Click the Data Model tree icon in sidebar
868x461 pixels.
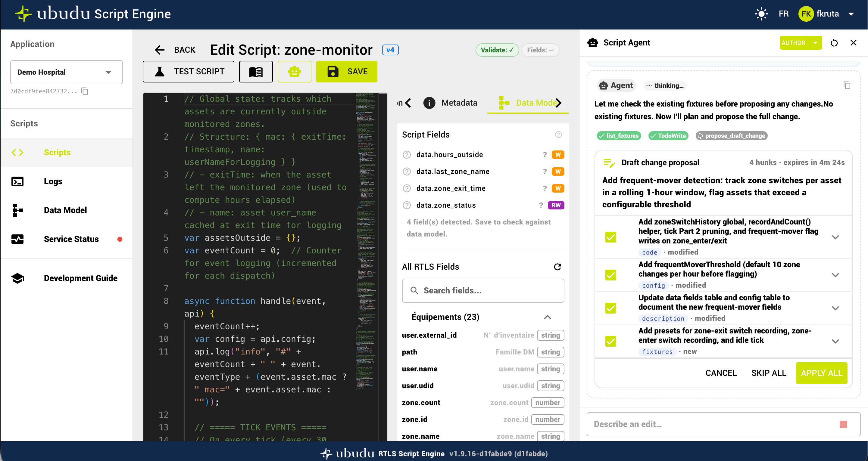pos(17,210)
